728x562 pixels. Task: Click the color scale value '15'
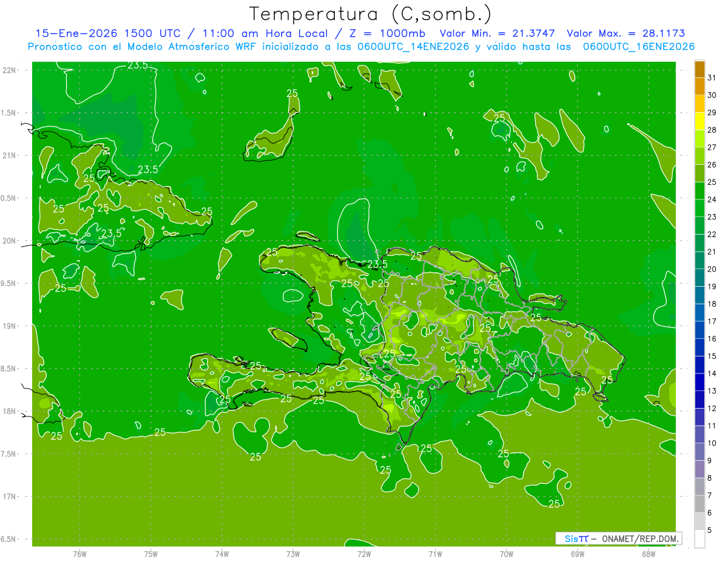pos(712,356)
